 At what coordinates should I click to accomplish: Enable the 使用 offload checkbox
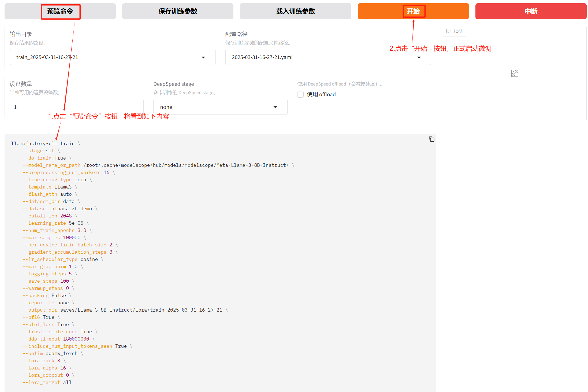300,94
